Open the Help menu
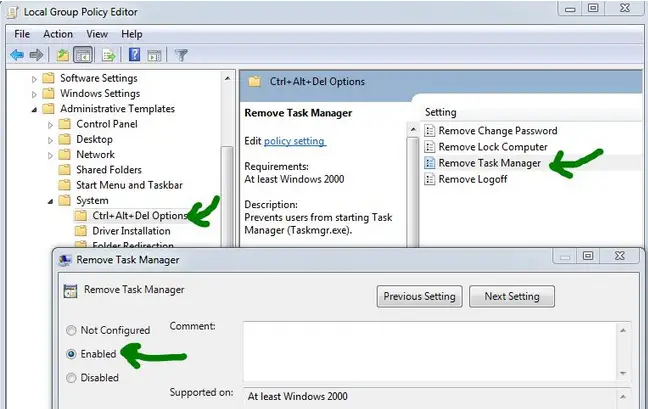The height and width of the screenshot is (409, 648). 132,34
